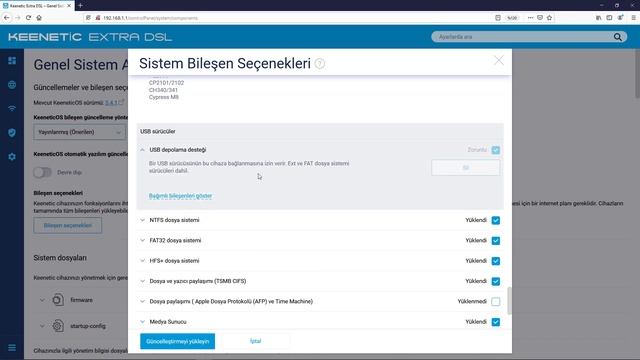Image resolution: width=640 pixels, height=360 pixels.
Task: Click the browser forward arrow
Action: tap(17, 18)
